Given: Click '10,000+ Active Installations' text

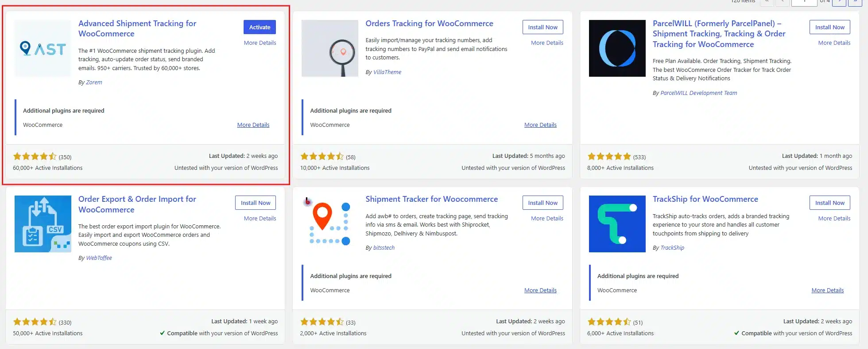Looking at the screenshot, I should tap(335, 168).
